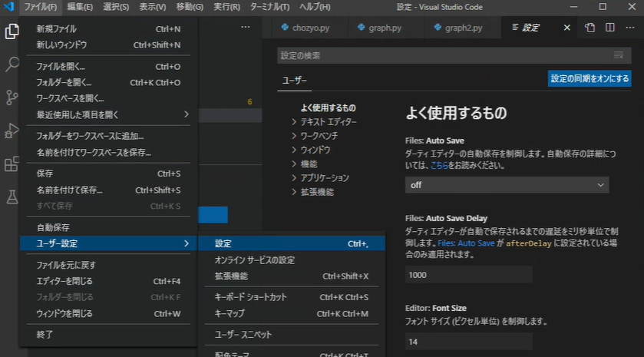Choose 保存 from File menu

pos(108,174)
